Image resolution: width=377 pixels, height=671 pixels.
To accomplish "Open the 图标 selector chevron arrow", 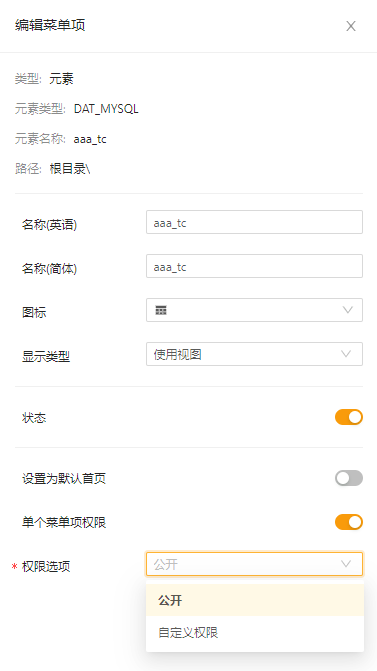I will tap(347, 310).
